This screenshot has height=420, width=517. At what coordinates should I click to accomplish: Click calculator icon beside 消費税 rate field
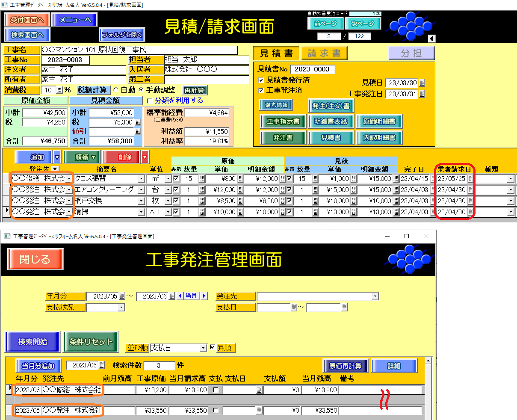[59, 90]
